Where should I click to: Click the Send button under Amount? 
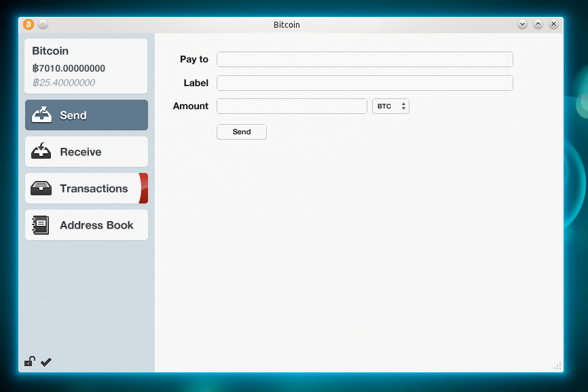click(242, 132)
